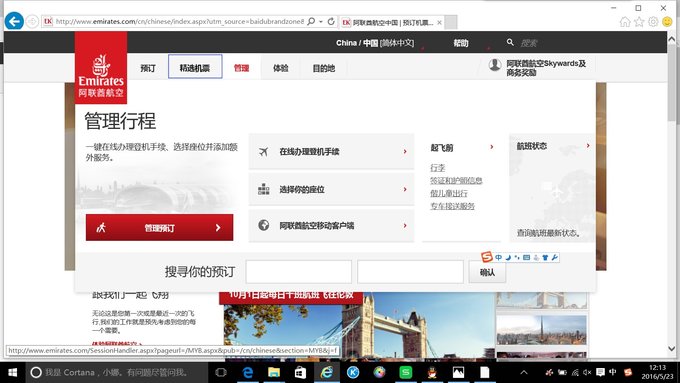Open Task View in the taskbar

(221, 372)
